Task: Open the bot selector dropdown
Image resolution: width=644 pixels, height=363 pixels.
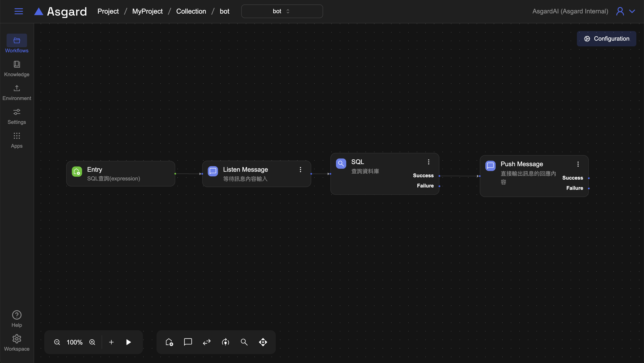Action: point(282,11)
